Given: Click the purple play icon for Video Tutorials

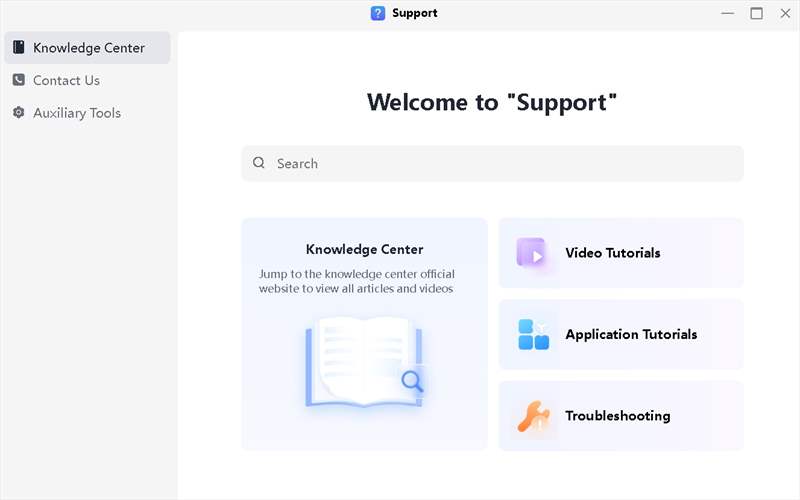Looking at the screenshot, I should point(532,254).
